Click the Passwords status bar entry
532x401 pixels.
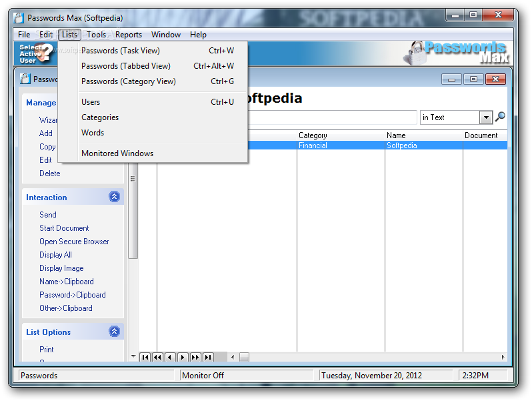pyautogui.click(x=96, y=376)
